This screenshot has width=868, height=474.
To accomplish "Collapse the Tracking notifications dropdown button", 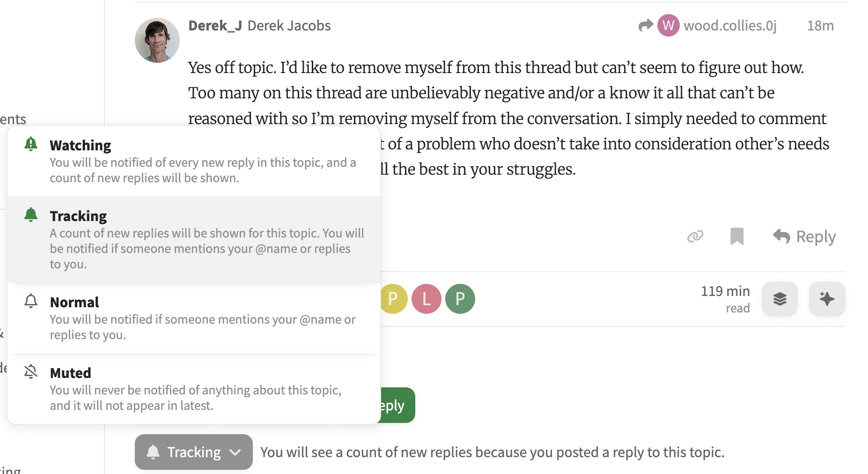I will point(194,452).
